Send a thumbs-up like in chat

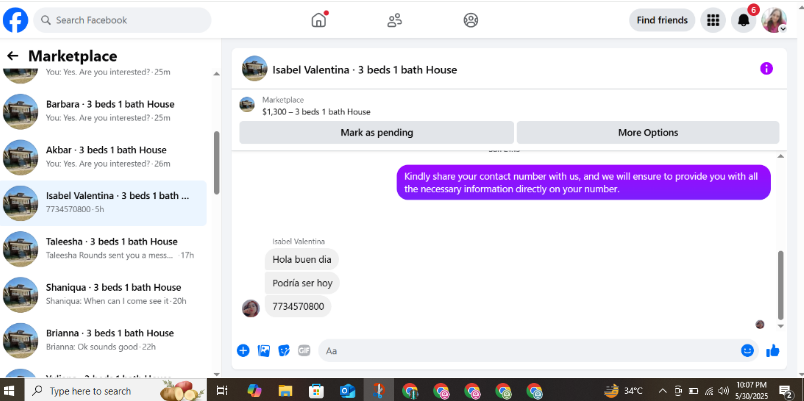click(773, 351)
